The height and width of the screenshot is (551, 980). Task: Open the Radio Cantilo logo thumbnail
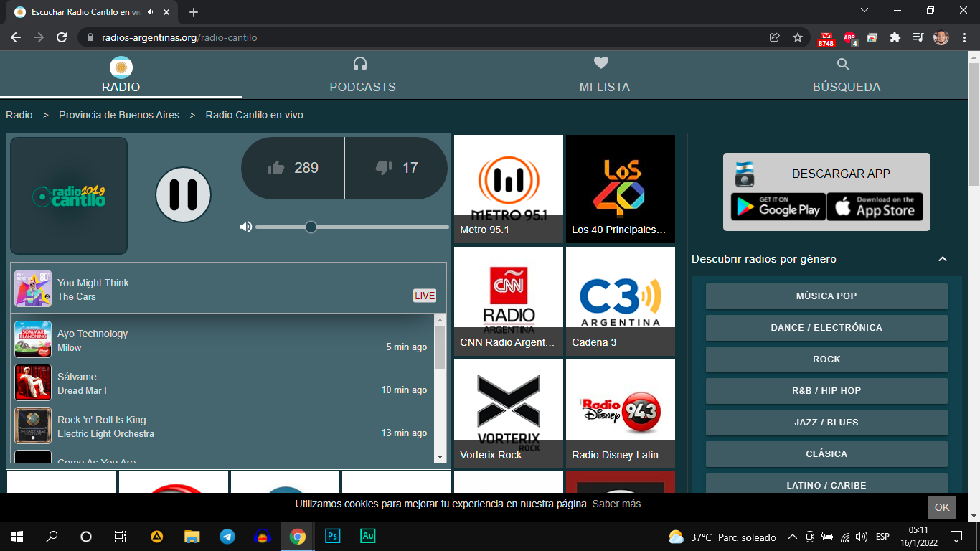pyautogui.click(x=69, y=196)
